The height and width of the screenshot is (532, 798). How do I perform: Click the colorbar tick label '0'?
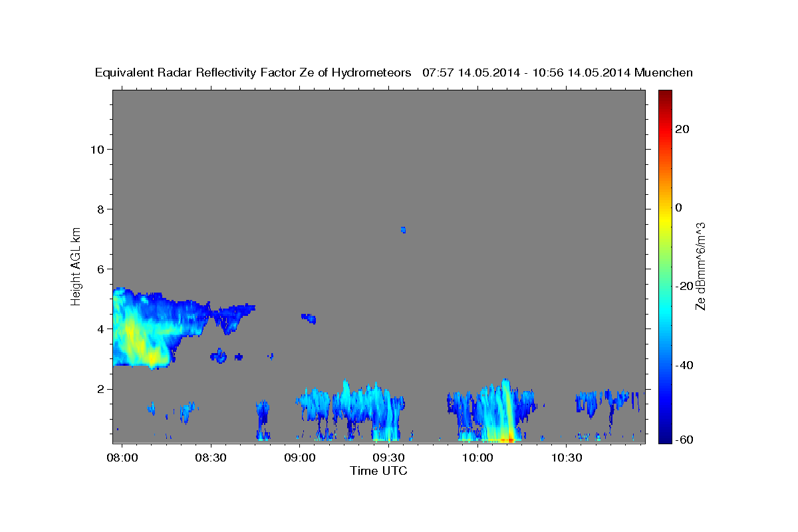point(679,207)
